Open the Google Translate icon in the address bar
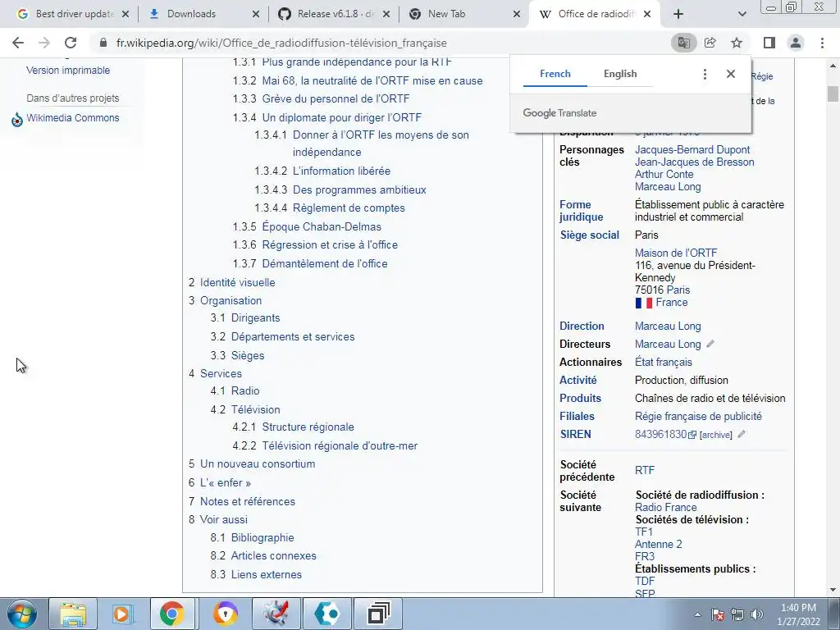This screenshot has width=840, height=630. click(683, 43)
